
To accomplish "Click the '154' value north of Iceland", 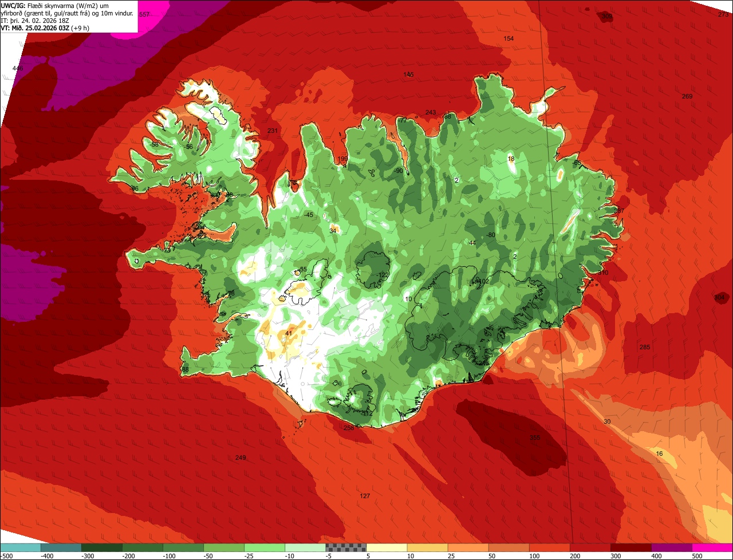I will click(x=509, y=38).
